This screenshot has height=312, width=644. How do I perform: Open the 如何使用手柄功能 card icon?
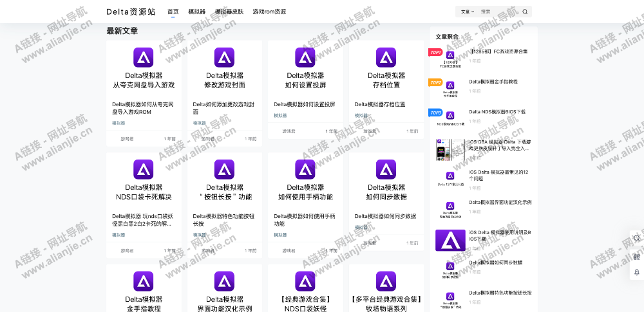coord(305,170)
